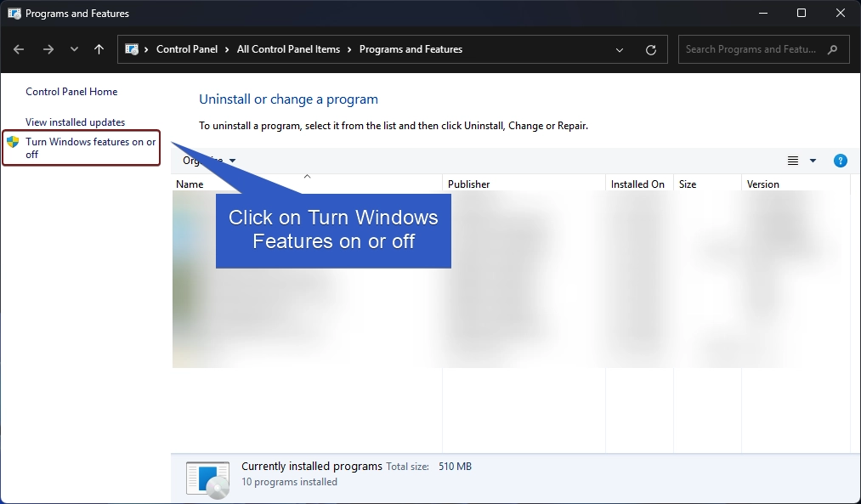The image size is (861, 504).
Task: Go back using the back arrow
Action: pos(19,49)
